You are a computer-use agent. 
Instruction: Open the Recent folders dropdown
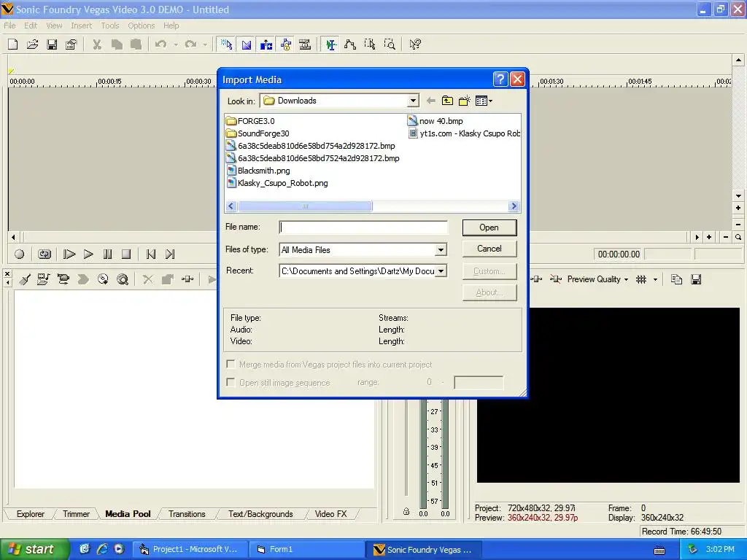(x=441, y=271)
